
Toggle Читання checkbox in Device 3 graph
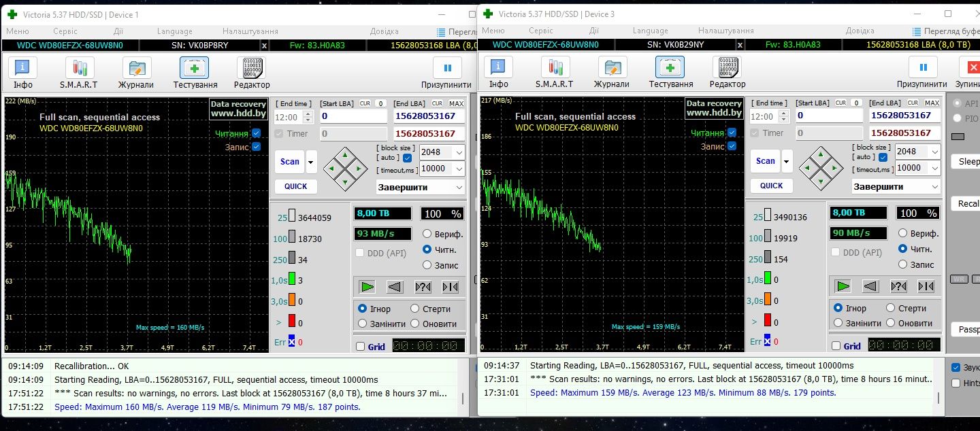coord(732,133)
